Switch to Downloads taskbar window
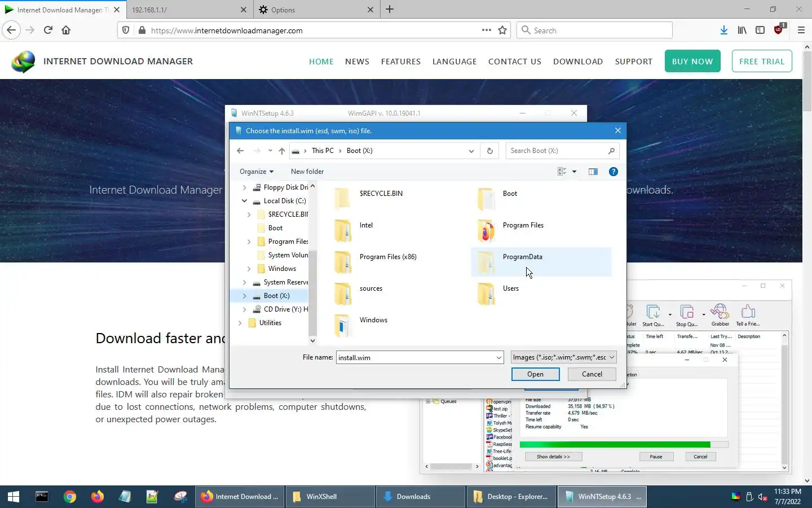The width and height of the screenshot is (812, 508). pyautogui.click(x=421, y=497)
